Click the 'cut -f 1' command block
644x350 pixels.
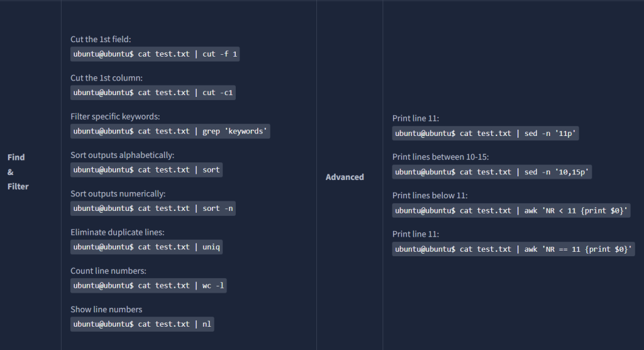155,54
